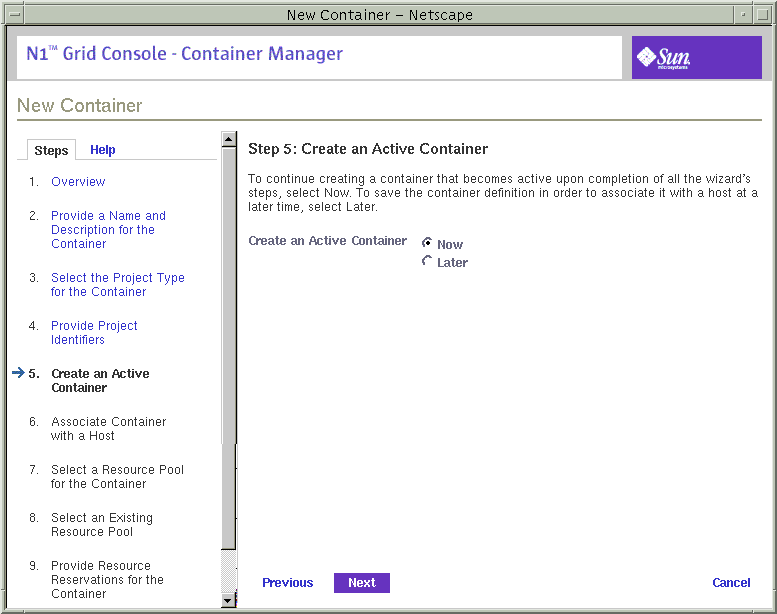
Task: Switch to the Help tab
Action: click(103, 150)
